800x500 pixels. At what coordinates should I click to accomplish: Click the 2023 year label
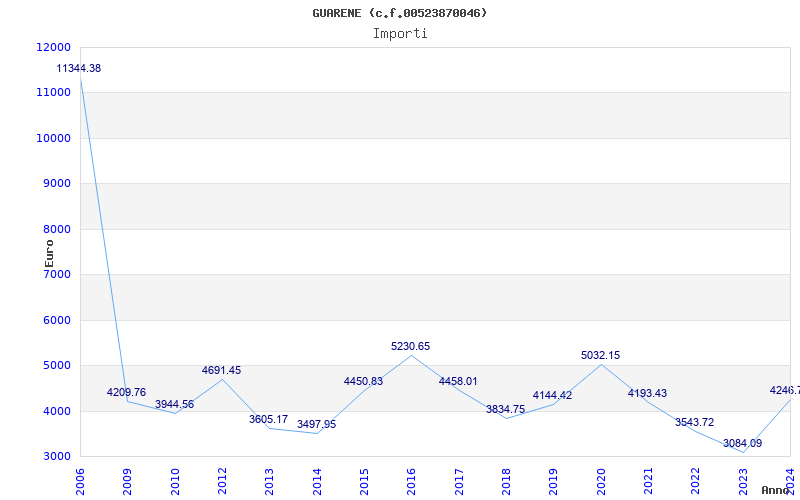click(743, 482)
